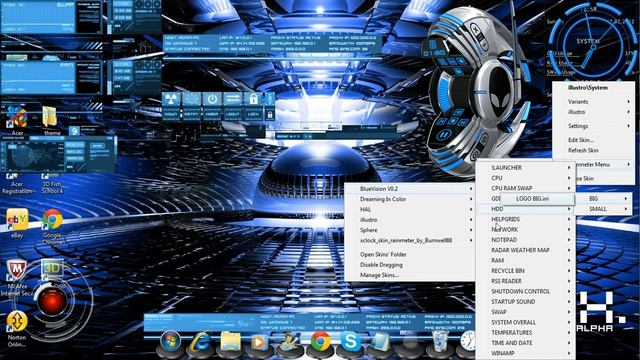640x360 pixels.
Task: Open the Recycle Bin dock icon
Action: tap(440, 341)
